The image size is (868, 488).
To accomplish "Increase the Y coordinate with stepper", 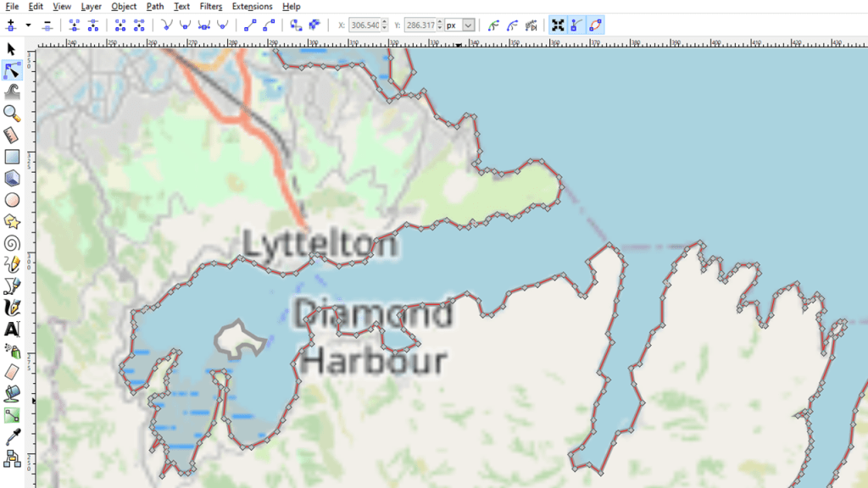I will click(x=439, y=22).
